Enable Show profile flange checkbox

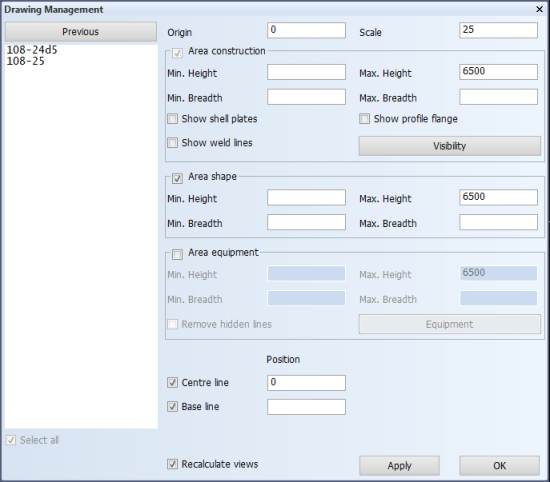[x=364, y=119]
